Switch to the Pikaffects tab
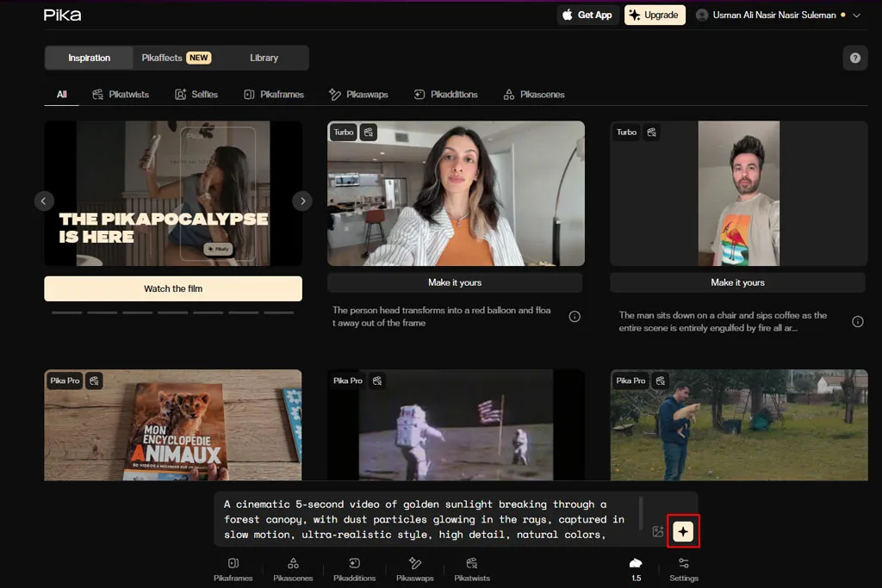The width and height of the screenshot is (882, 588). (176, 58)
